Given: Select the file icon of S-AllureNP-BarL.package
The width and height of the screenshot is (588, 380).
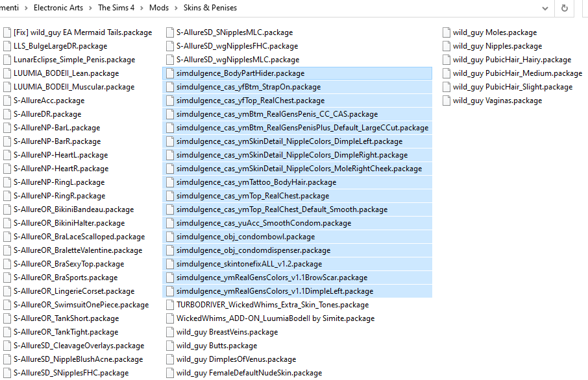Looking at the screenshot, I should tap(7, 128).
